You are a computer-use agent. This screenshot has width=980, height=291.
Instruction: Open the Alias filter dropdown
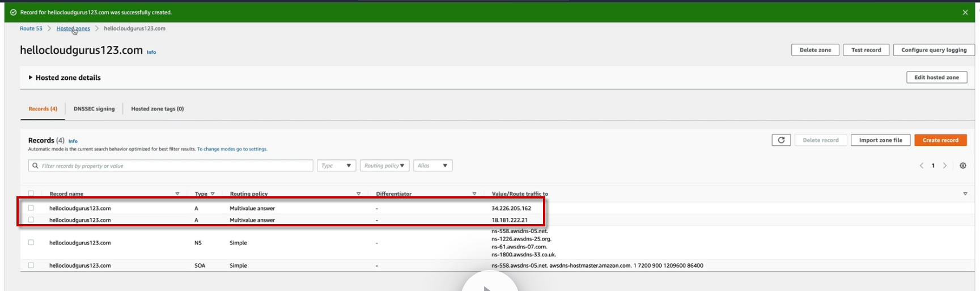[x=433, y=166]
